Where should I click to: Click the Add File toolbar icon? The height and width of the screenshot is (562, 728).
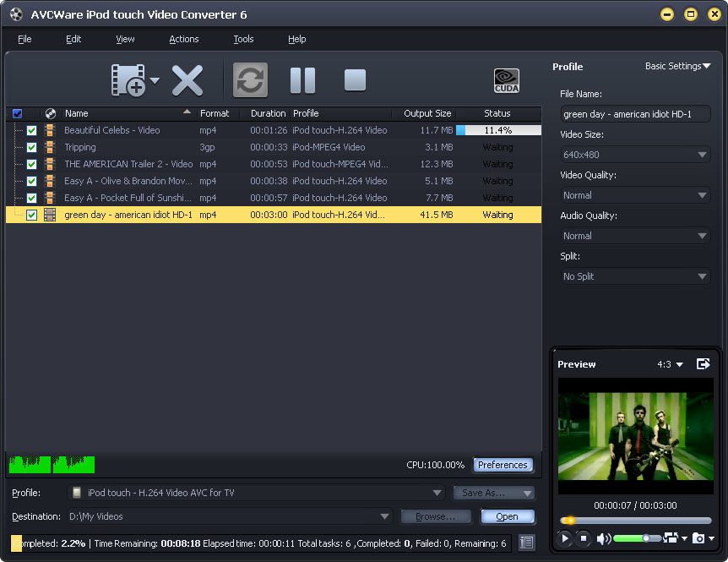coord(128,80)
